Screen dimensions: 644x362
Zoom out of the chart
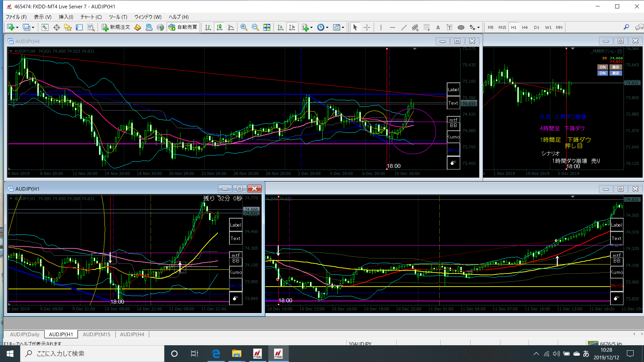(x=255, y=27)
